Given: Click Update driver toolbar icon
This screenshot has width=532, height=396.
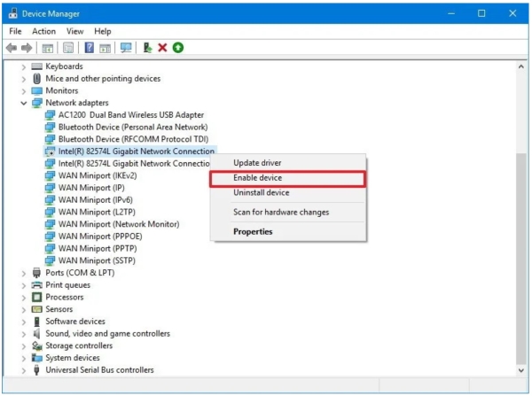Looking at the screenshot, I should tap(147, 48).
